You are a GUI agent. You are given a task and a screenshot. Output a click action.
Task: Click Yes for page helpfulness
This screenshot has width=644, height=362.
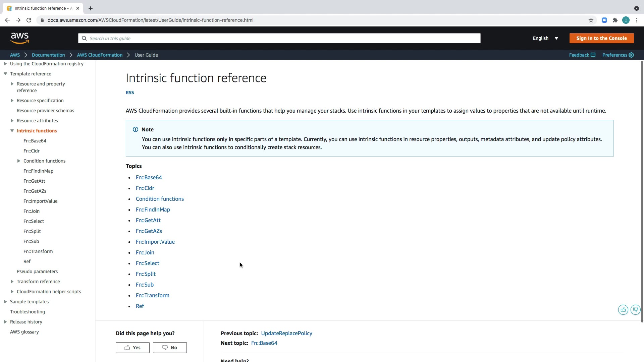coord(132,348)
